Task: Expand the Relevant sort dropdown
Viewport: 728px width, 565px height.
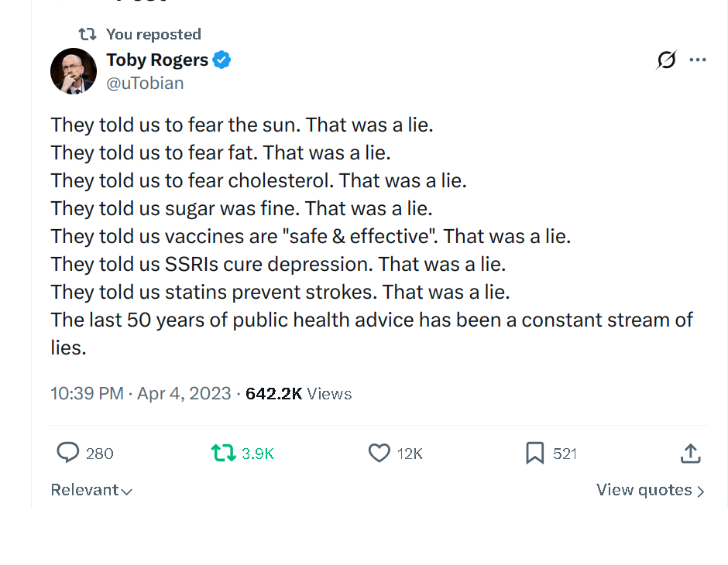Action: point(91,490)
